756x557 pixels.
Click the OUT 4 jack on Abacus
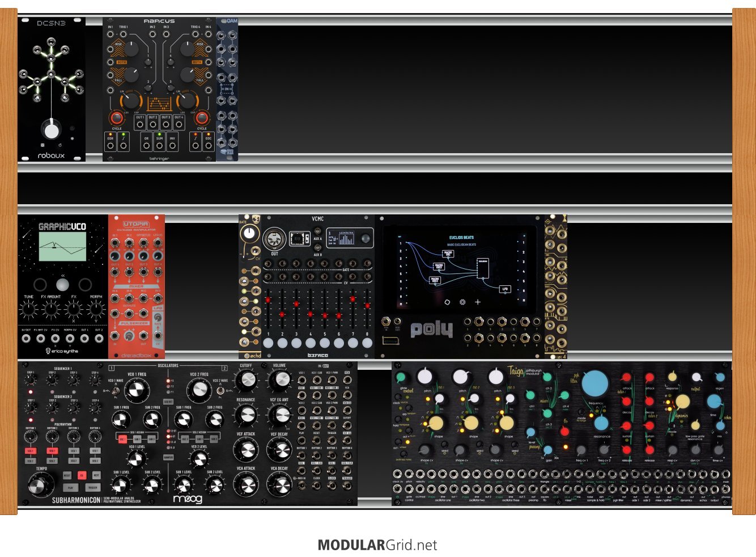point(179,124)
